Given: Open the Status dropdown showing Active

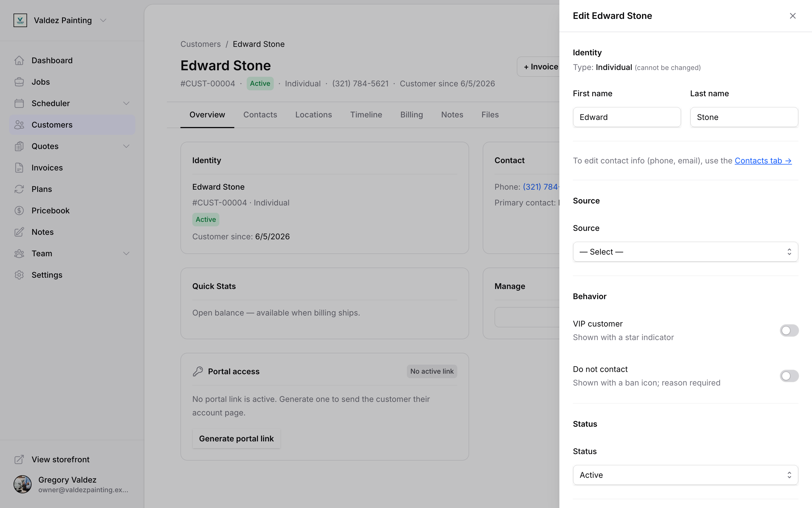Looking at the screenshot, I should [685, 475].
